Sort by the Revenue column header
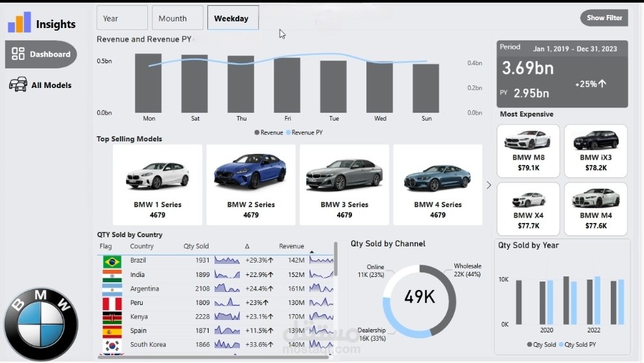 pyautogui.click(x=291, y=246)
